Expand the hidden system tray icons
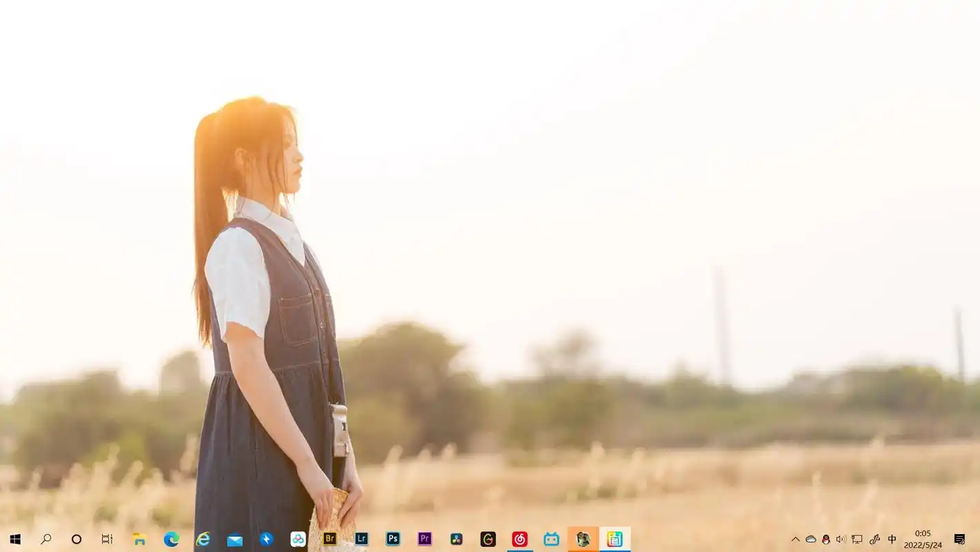 pos(795,539)
